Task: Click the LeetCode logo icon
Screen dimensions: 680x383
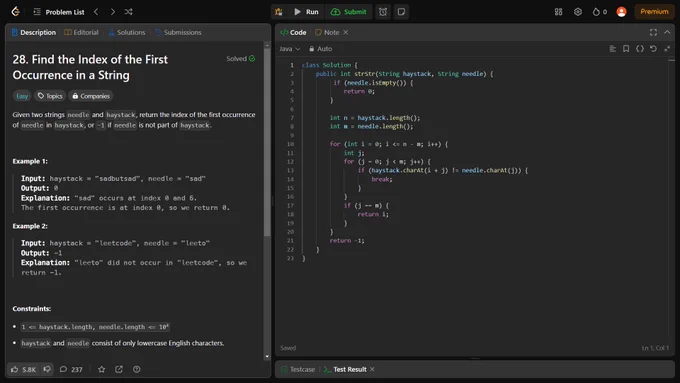Action: pos(16,12)
